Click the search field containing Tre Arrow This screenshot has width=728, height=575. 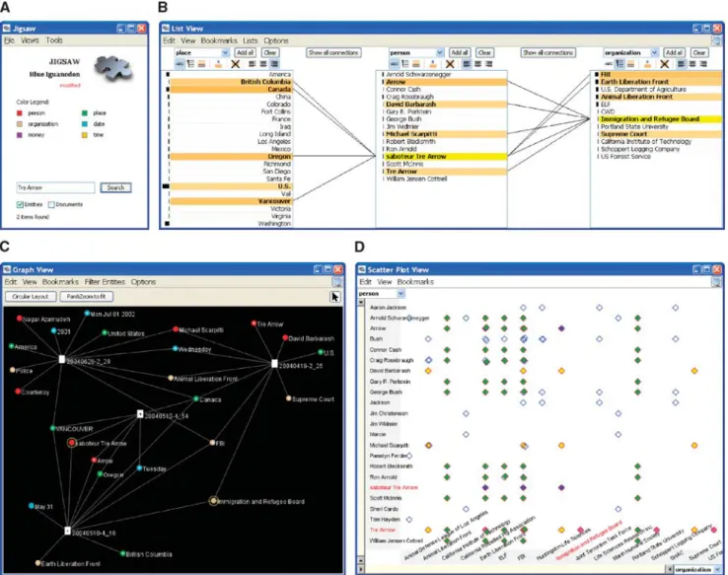tap(55, 187)
